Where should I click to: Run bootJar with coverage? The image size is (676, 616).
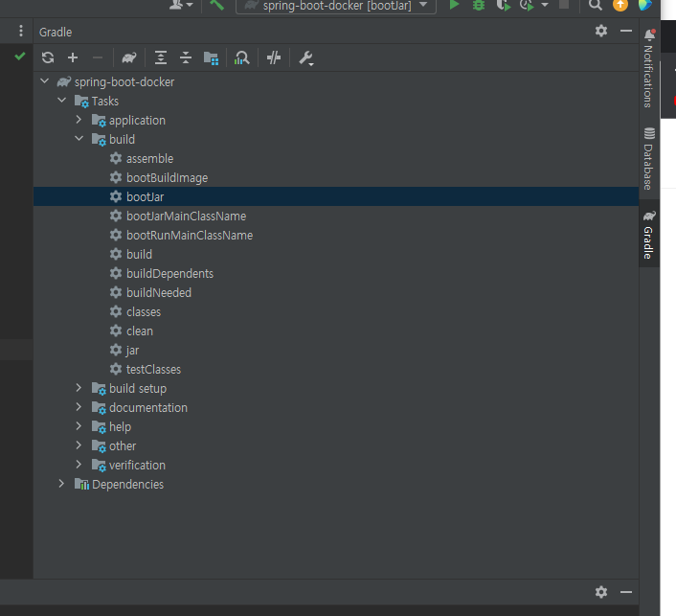503,5
